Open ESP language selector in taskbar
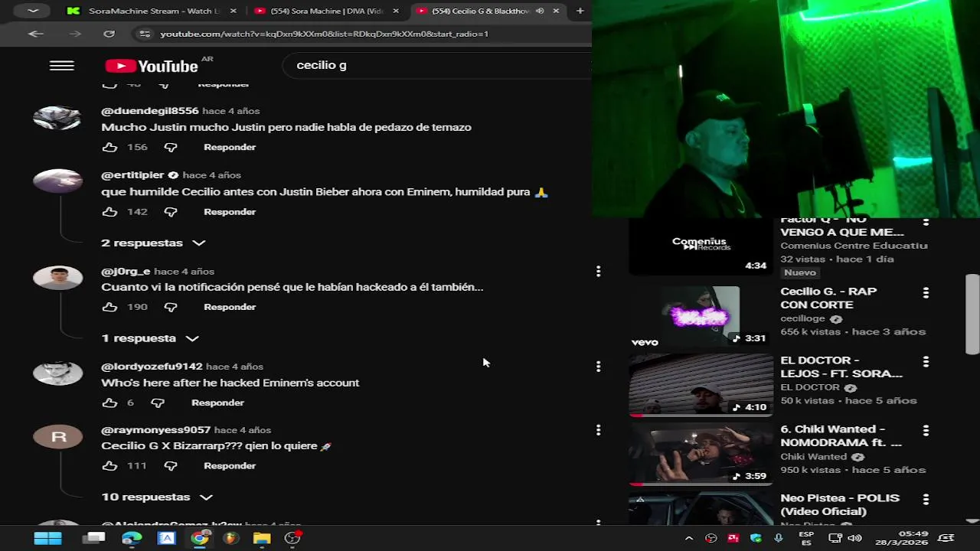Image resolution: width=980 pixels, height=551 pixels. pyautogui.click(x=806, y=538)
